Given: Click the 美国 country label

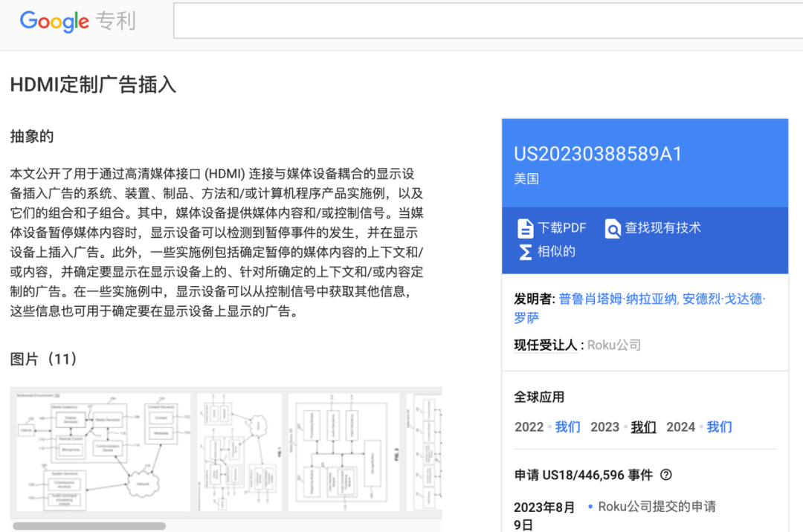Looking at the screenshot, I should 526,179.
